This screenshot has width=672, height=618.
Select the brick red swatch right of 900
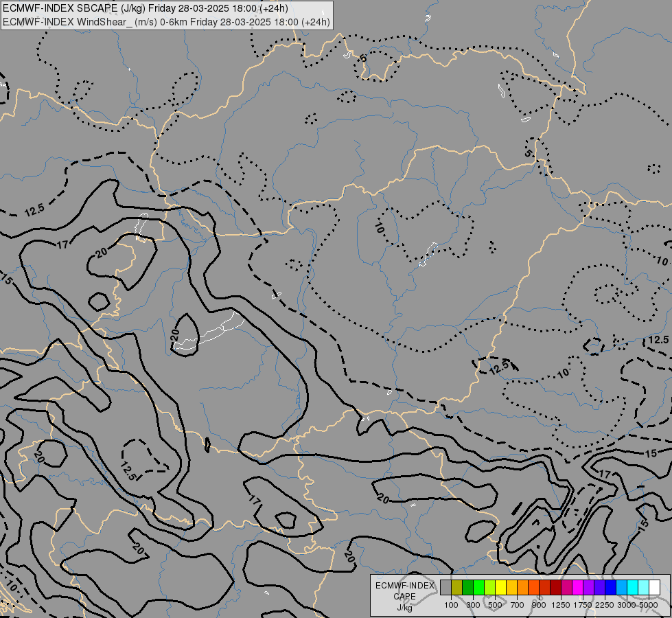tap(545, 587)
